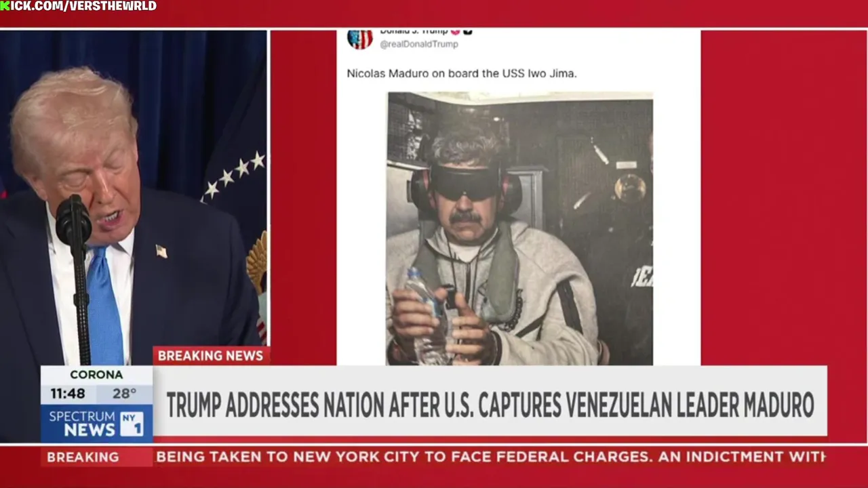868x488 pixels.
Task: Click the BREAKING NEWS red banner tag
Action: tap(211, 356)
